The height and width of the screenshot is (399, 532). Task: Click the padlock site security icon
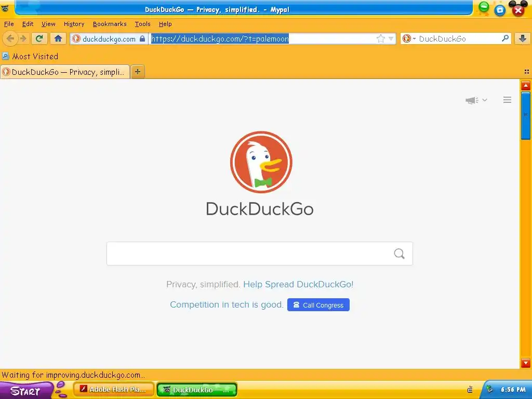click(x=142, y=38)
